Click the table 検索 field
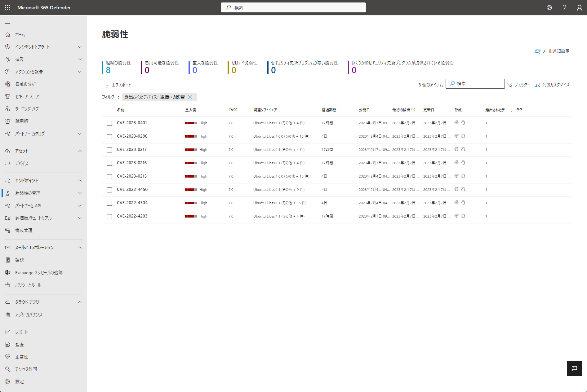 (475, 84)
